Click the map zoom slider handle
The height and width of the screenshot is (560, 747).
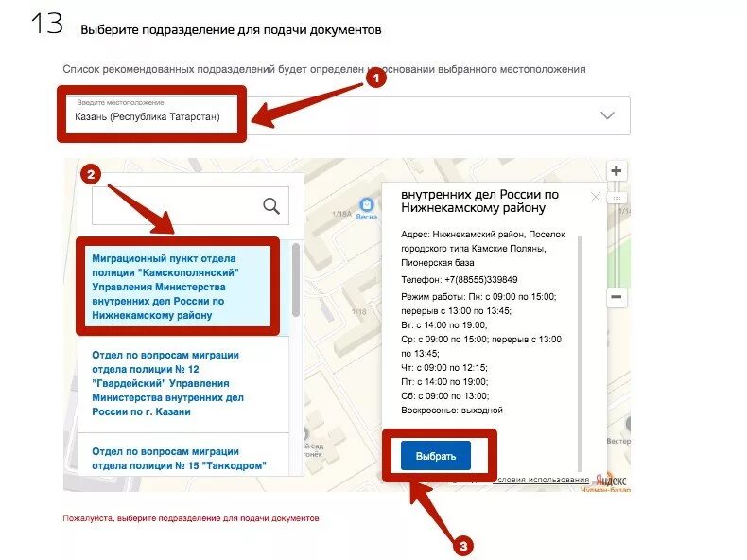[x=617, y=198]
